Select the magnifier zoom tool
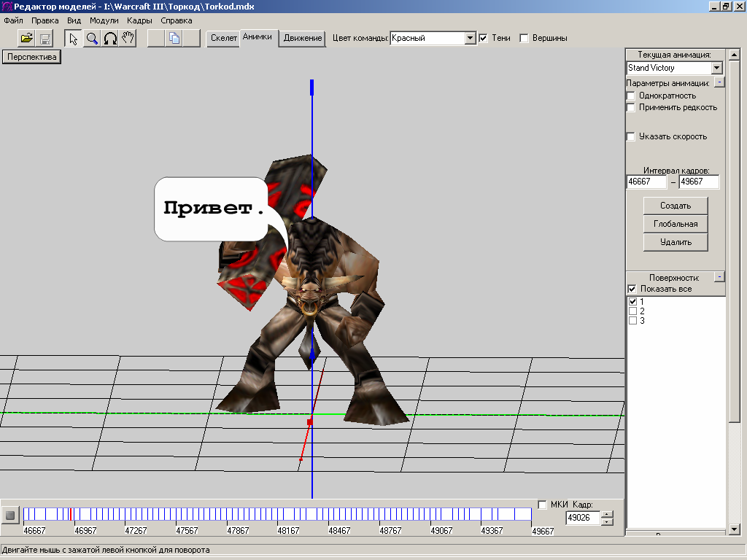 (x=92, y=39)
